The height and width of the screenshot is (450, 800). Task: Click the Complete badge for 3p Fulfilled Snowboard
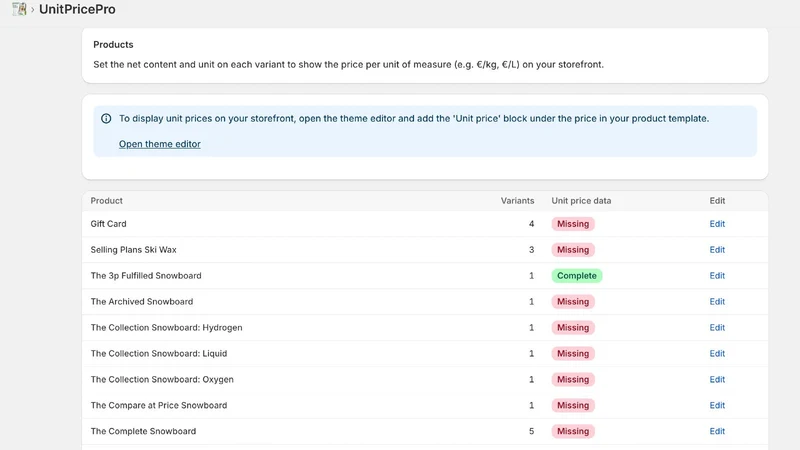pos(577,276)
